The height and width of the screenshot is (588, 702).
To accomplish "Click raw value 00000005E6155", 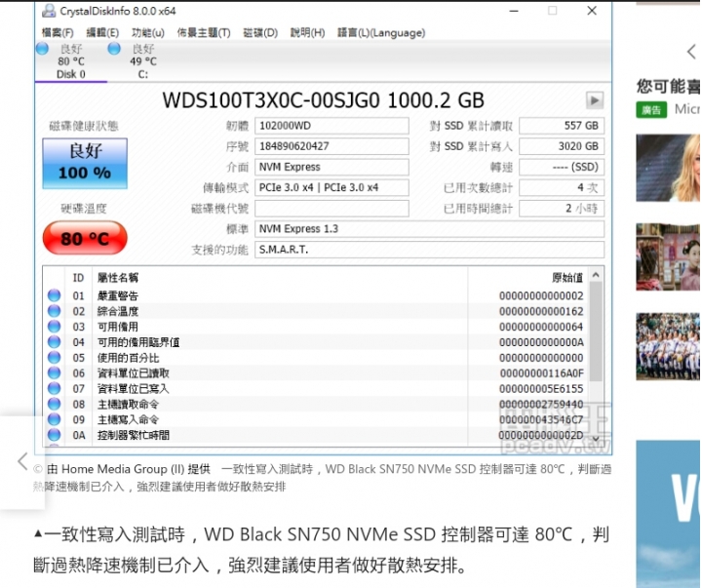I will point(541,389).
